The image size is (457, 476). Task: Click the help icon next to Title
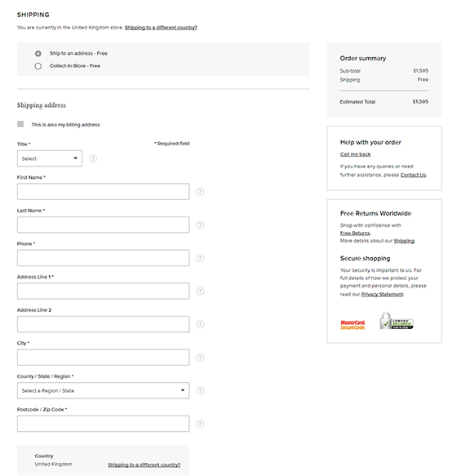pos(93,158)
